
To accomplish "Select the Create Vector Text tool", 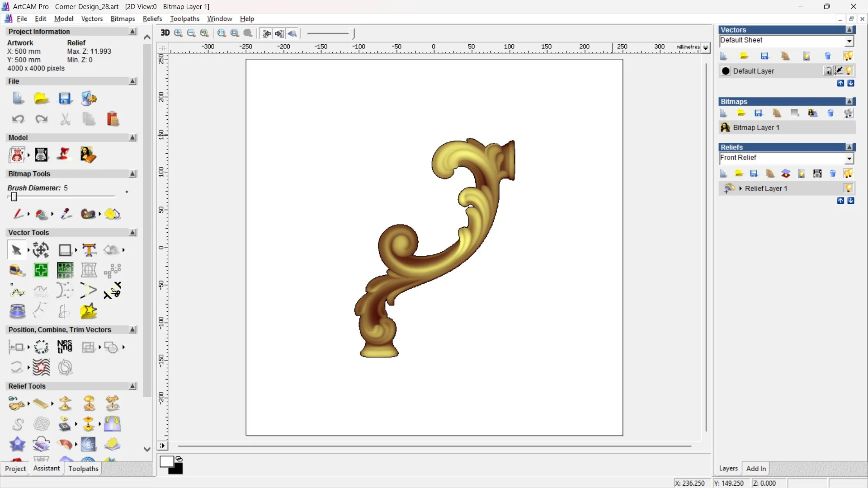I will (89, 250).
